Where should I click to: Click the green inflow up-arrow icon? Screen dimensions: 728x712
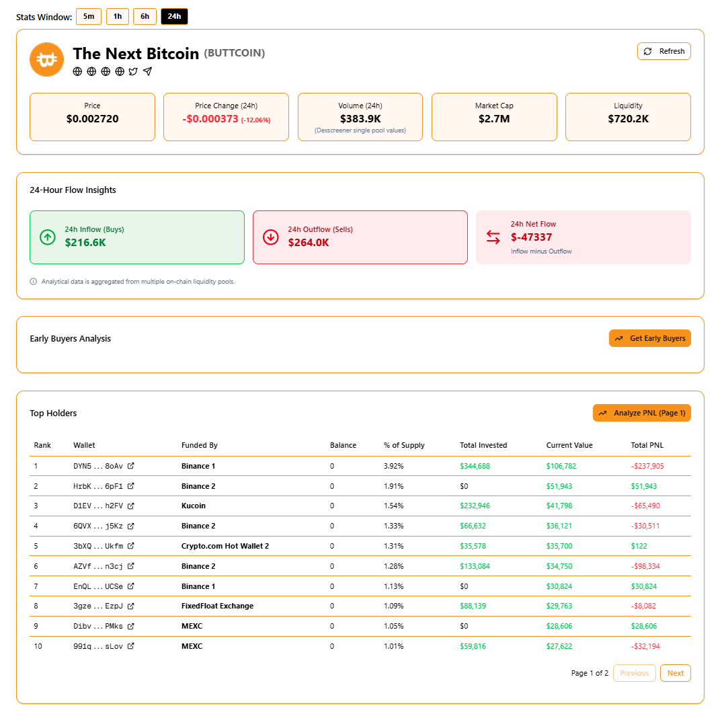[x=47, y=237]
